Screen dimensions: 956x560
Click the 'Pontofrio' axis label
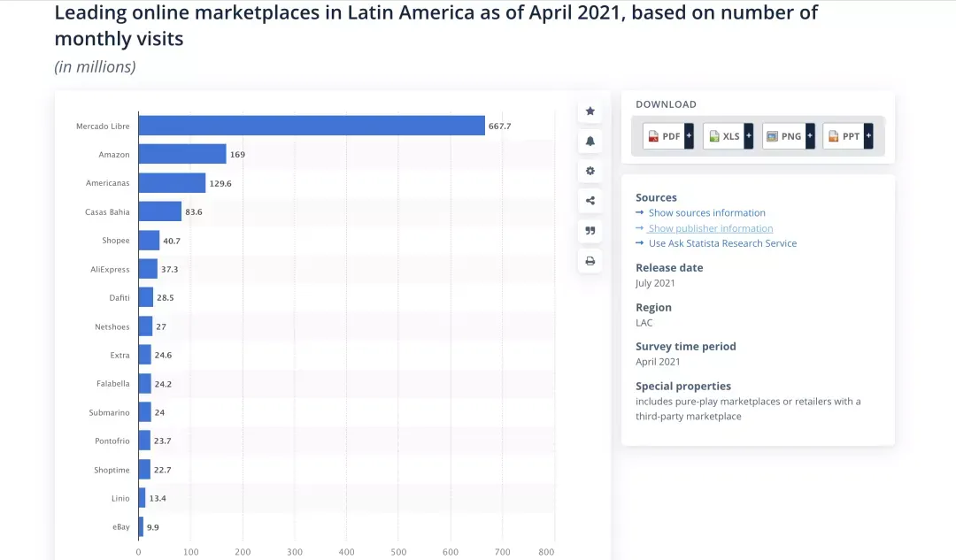(112, 441)
